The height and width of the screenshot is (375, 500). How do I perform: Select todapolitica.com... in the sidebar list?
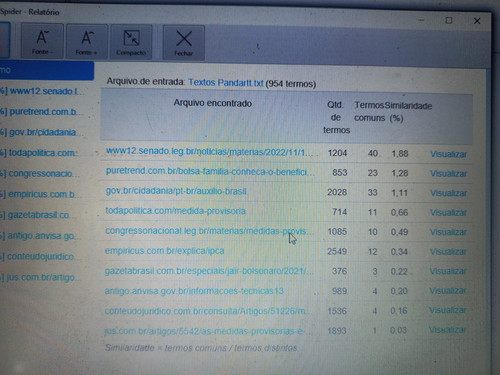pyautogui.click(x=39, y=153)
